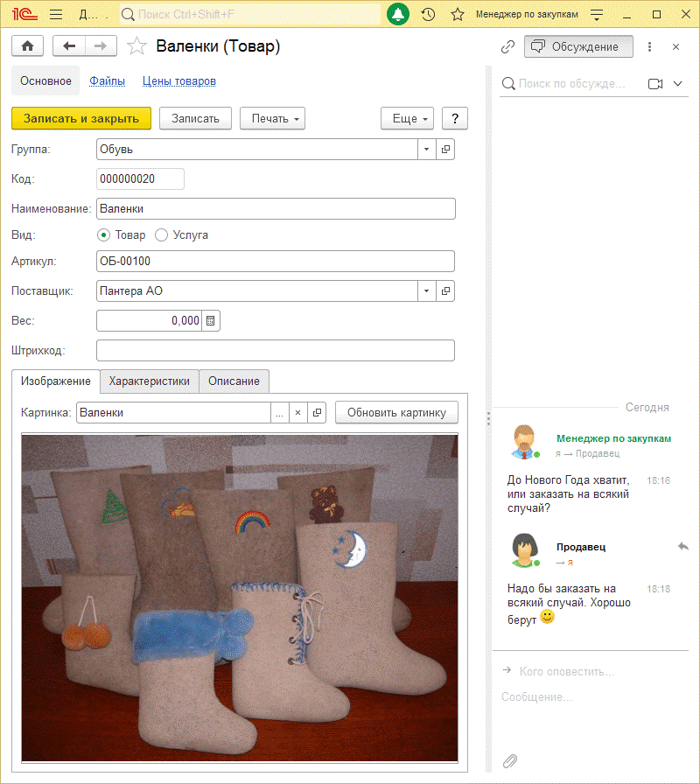700x784 pixels.
Task: Go to the home page icon
Action: click(x=27, y=46)
